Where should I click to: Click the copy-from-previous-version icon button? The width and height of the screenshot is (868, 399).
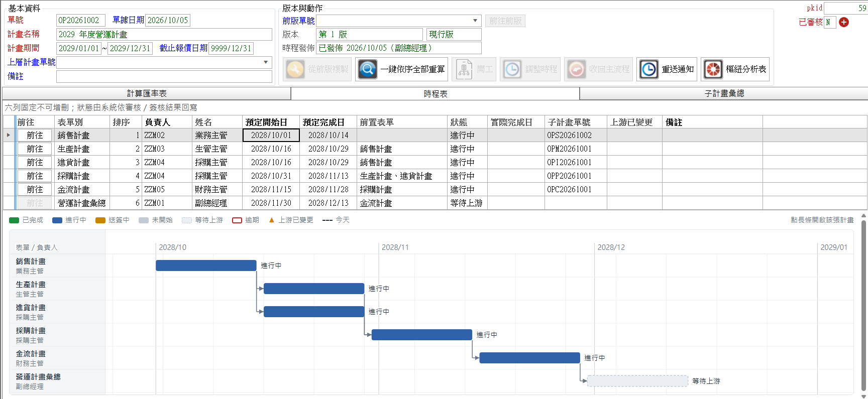tap(295, 69)
